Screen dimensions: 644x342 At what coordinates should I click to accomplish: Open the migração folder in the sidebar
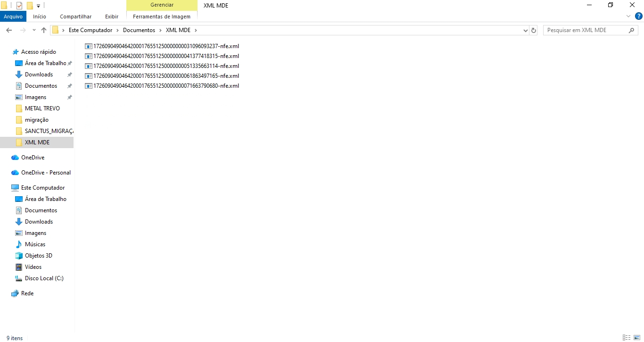click(x=37, y=120)
